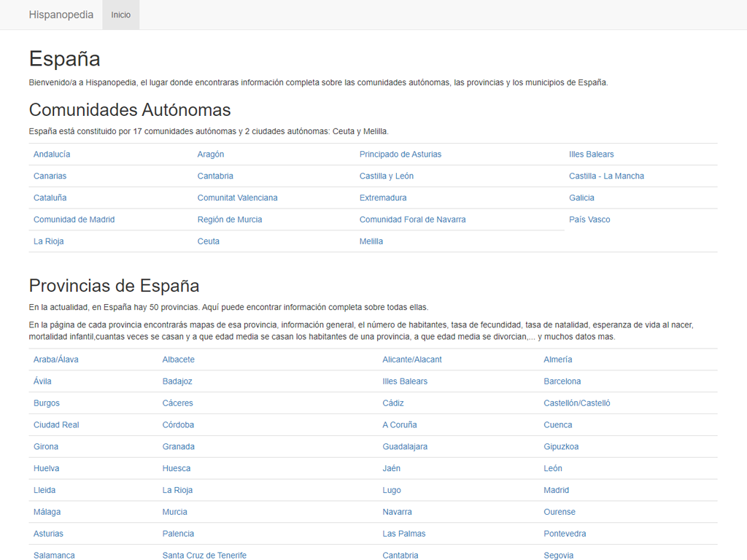Open Illes Balears province link
The width and height of the screenshot is (747, 560).
click(405, 382)
